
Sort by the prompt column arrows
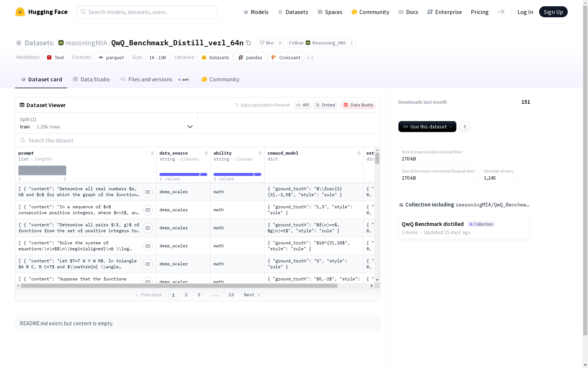point(152,153)
